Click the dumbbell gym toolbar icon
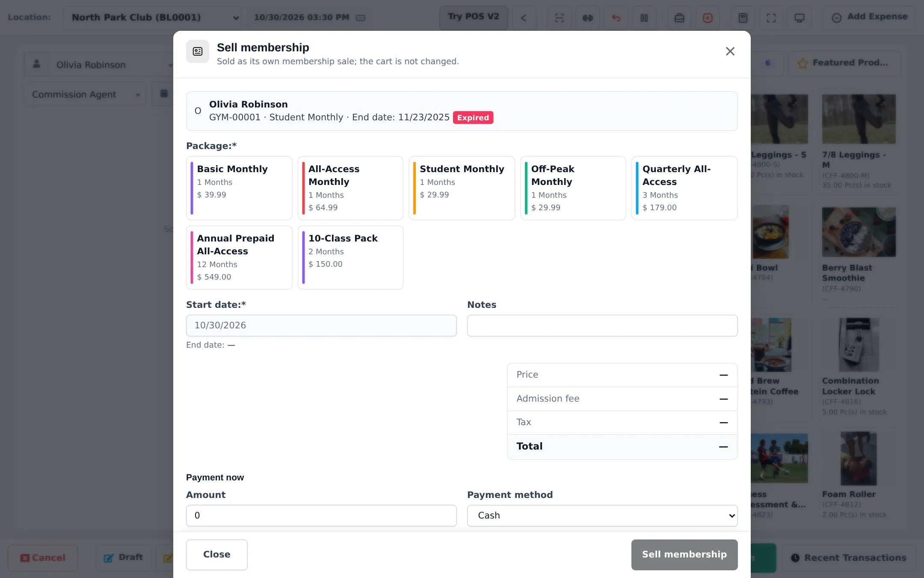 pos(588,18)
